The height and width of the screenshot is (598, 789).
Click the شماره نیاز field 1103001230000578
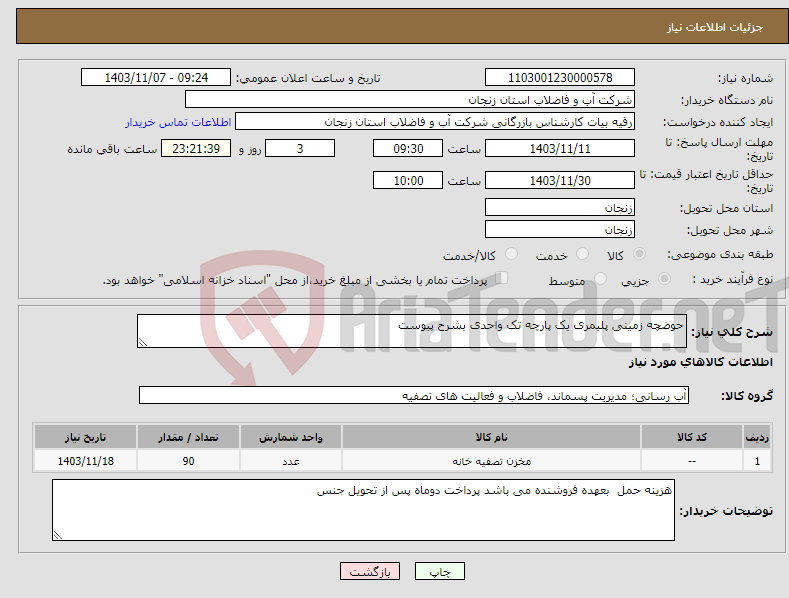tap(560, 78)
